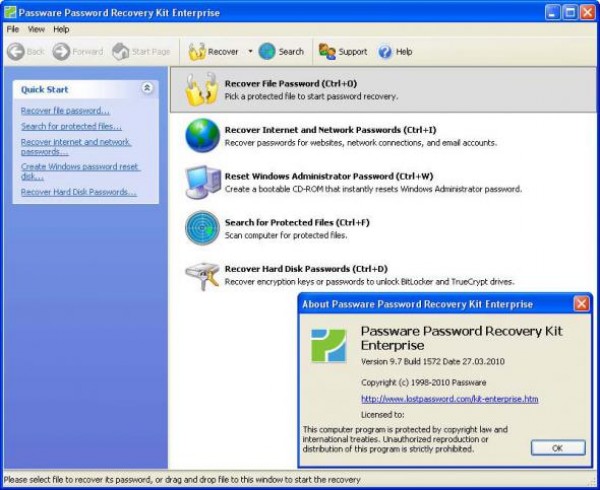Click the Passware icon in the title bar
The image size is (600, 490).
(10, 12)
